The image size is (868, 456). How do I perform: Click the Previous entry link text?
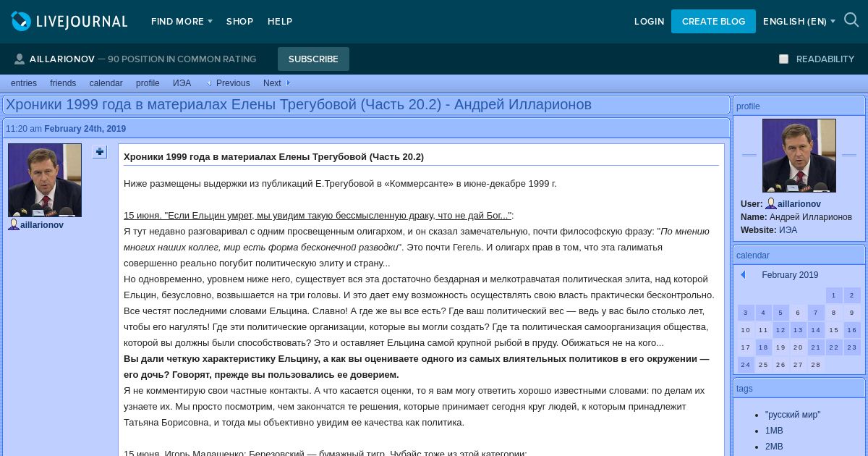coord(233,83)
